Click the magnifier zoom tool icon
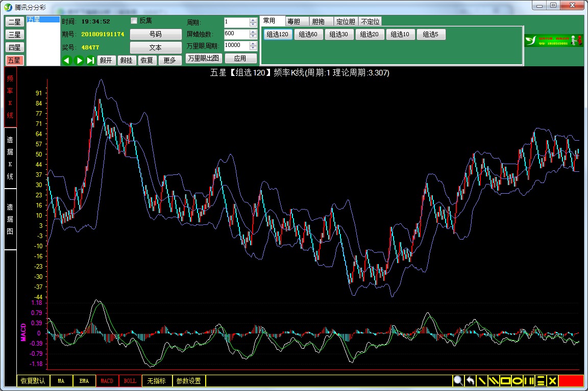Viewport: 588px width, 391px height. [x=458, y=381]
